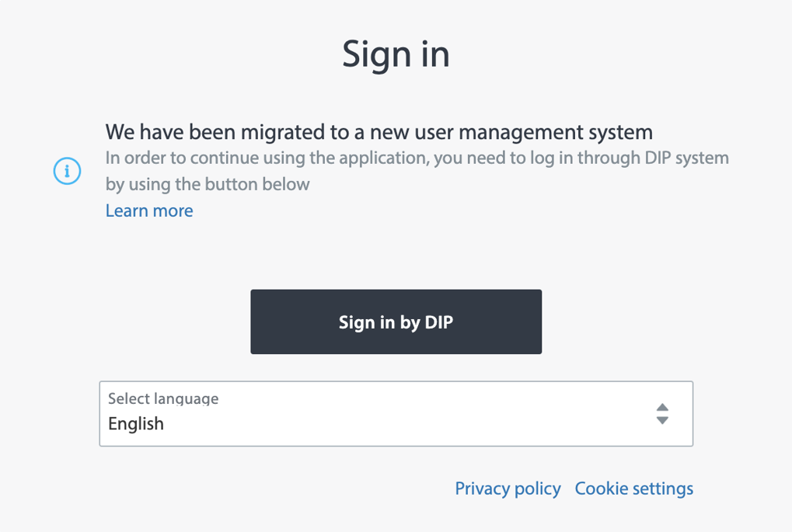Click the blue info circle icon
792x532 pixels.
67,171
